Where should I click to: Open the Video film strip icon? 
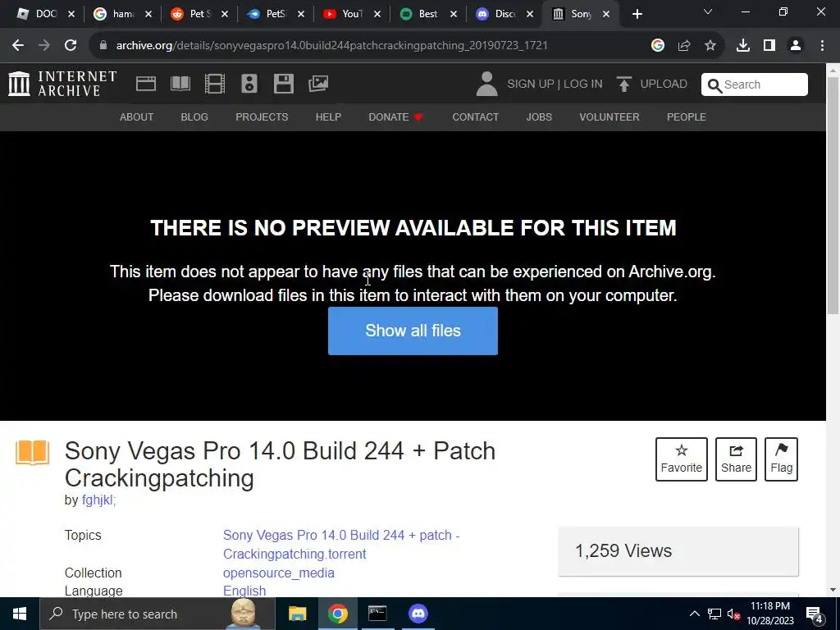tap(215, 84)
